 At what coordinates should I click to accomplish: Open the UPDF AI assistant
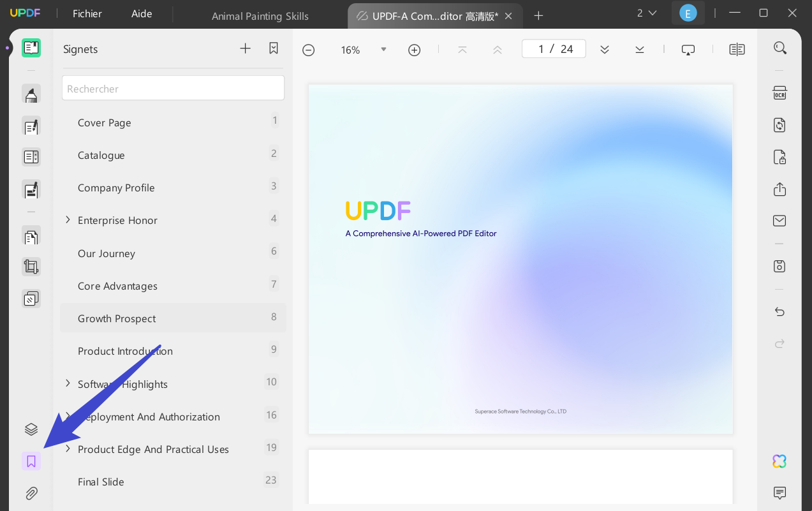779,461
